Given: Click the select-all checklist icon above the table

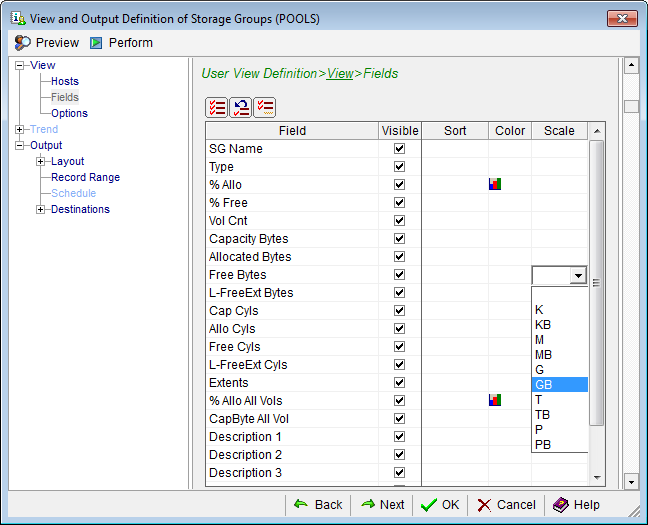Looking at the screenshot, I should (x=216, y=108).
